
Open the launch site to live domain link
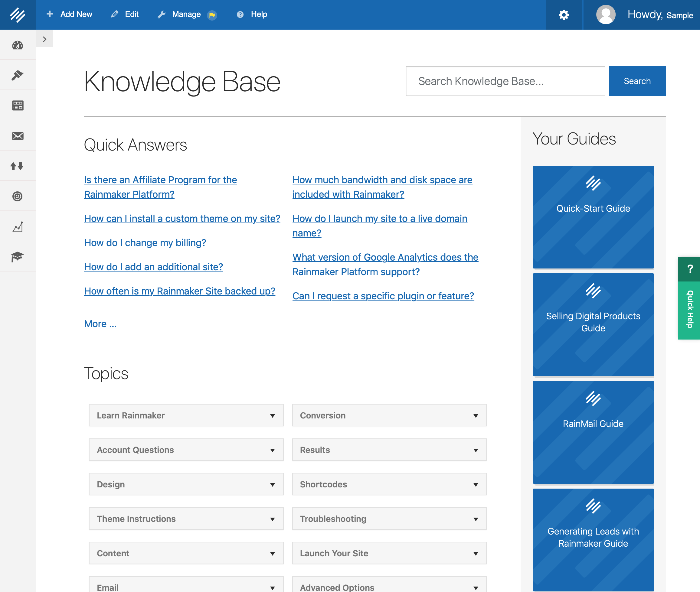pyautogui.click(x=380, y=226)
